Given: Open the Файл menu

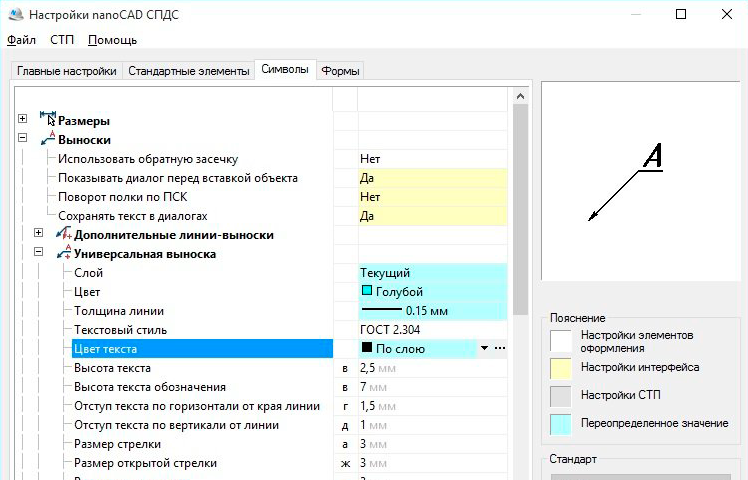Looking at the screenshot, I should [x=21, y=40].
